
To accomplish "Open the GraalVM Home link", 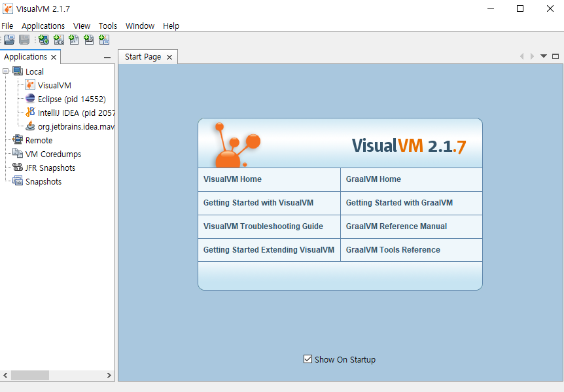I will point(374,179).
